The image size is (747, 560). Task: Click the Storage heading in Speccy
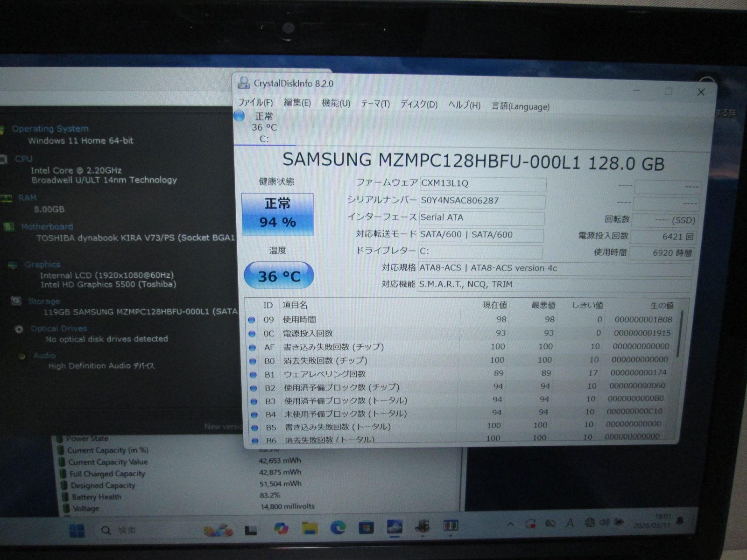coord(44,301)
